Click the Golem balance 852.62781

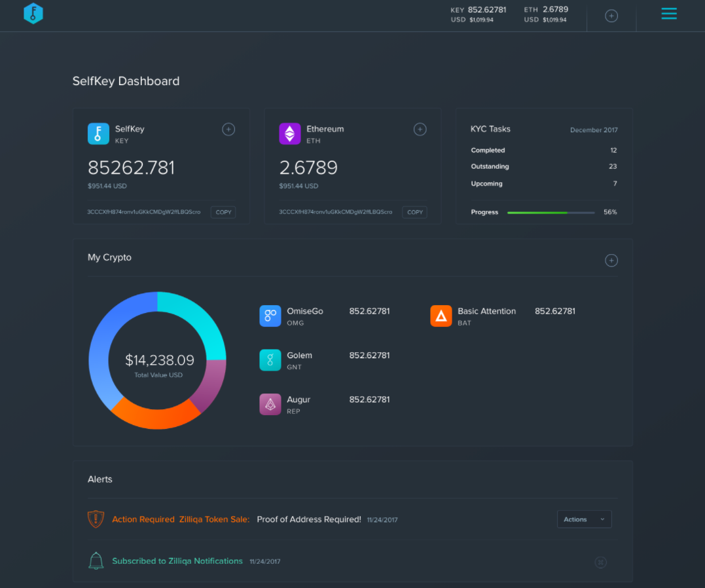click(x=370, y=356)
